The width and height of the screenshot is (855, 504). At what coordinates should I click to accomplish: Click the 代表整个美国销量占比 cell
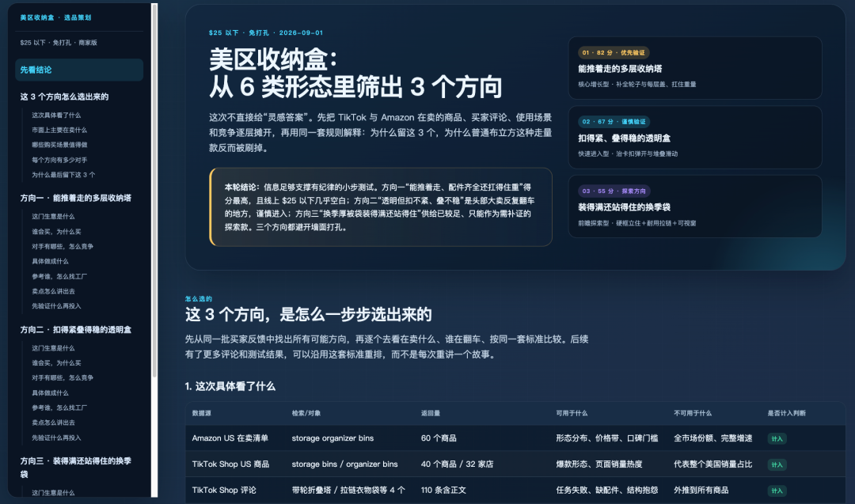tap(712, 464)
